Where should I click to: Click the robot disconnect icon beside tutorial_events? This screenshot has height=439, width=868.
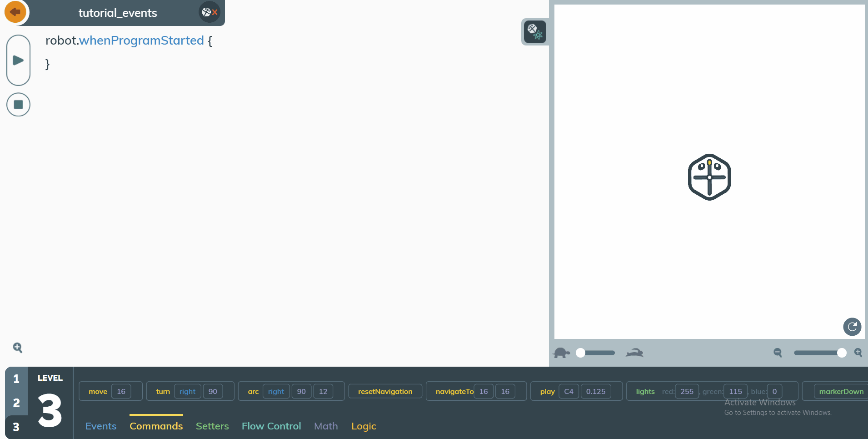coord(210,12)
